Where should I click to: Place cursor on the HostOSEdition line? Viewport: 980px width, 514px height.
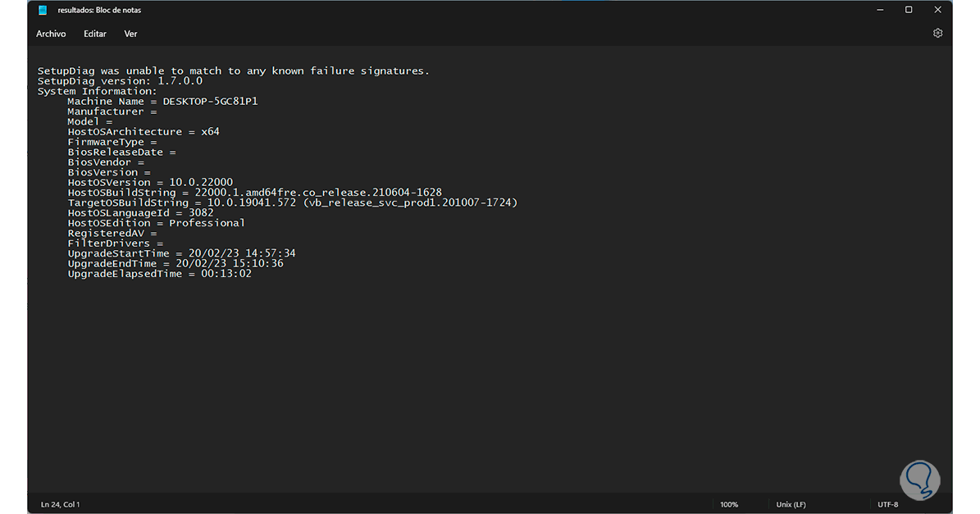(x=156, y=223)
